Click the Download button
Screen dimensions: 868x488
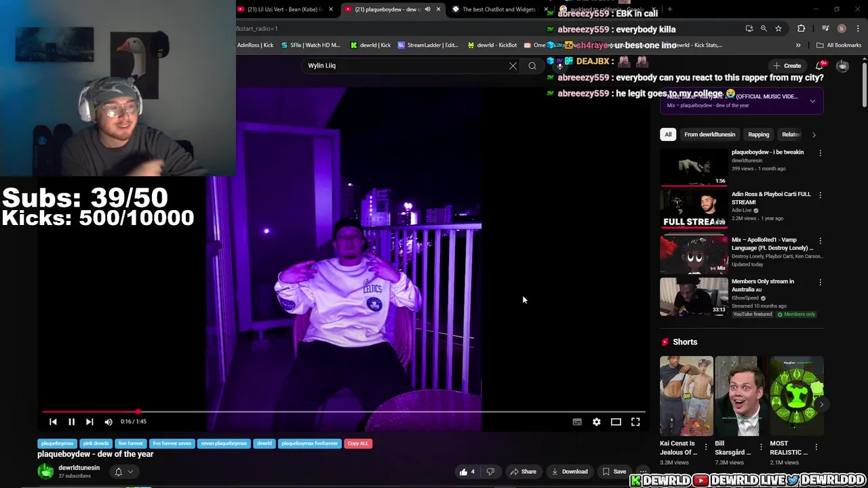click(570, 472)
